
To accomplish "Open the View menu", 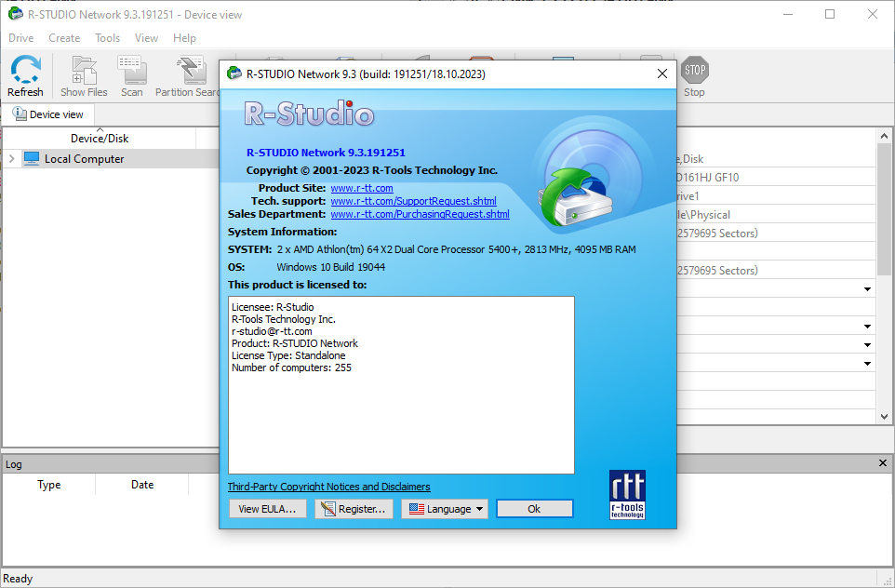I will click(x=146, y=37).
